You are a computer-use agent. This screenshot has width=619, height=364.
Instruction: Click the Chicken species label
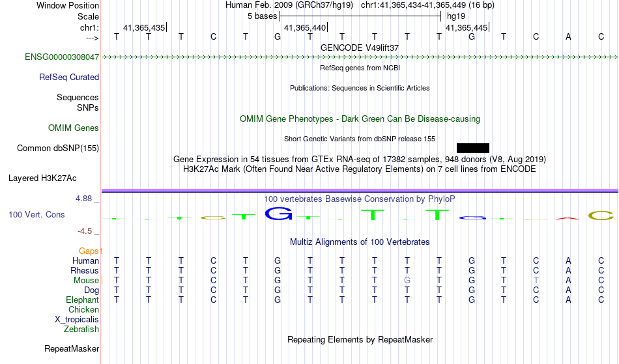point(83,310)
